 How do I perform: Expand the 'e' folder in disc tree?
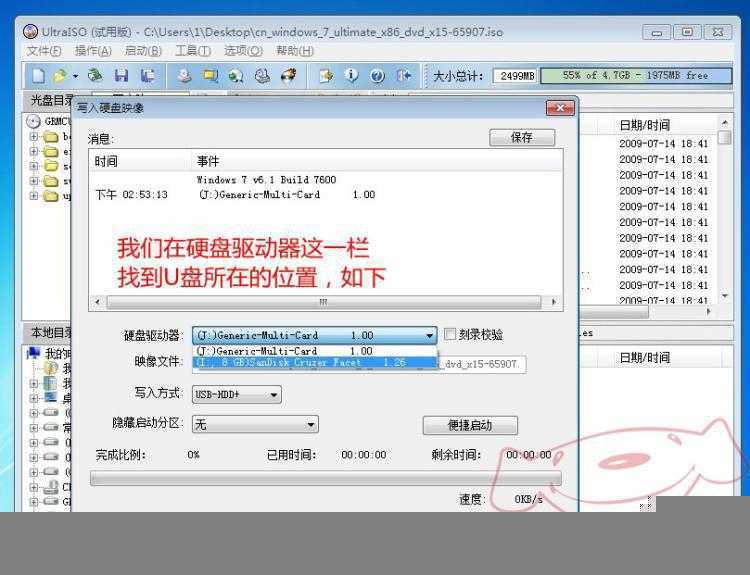33,151
